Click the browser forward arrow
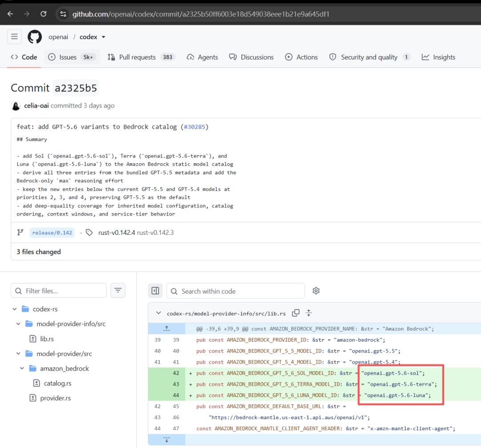 (x=27, y=14)
